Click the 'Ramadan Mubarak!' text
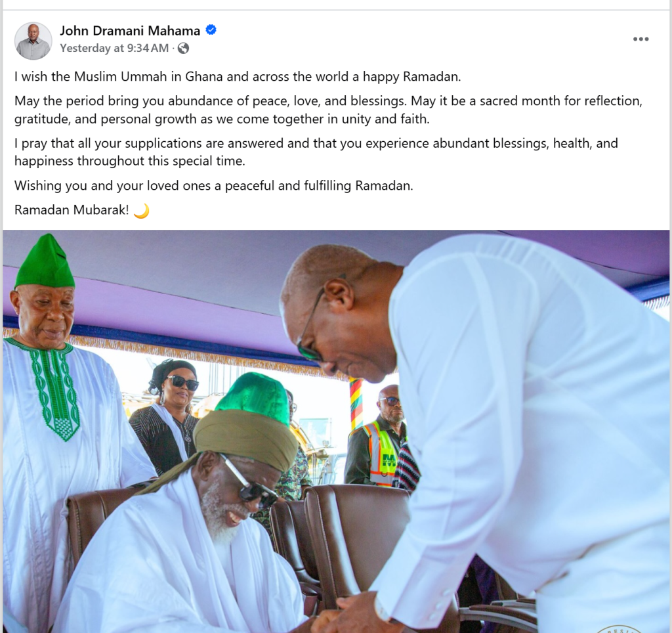 72,209
